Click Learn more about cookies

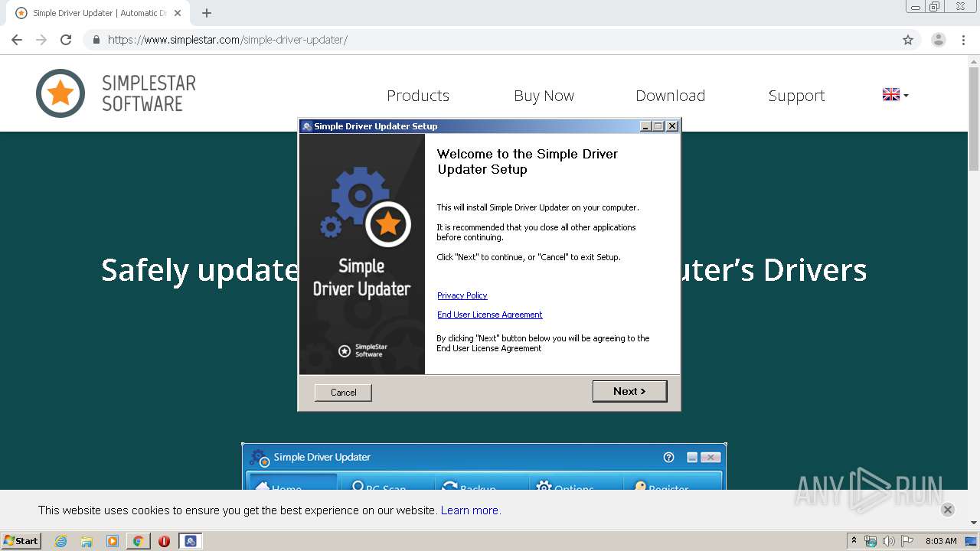[x=471, y=510]
